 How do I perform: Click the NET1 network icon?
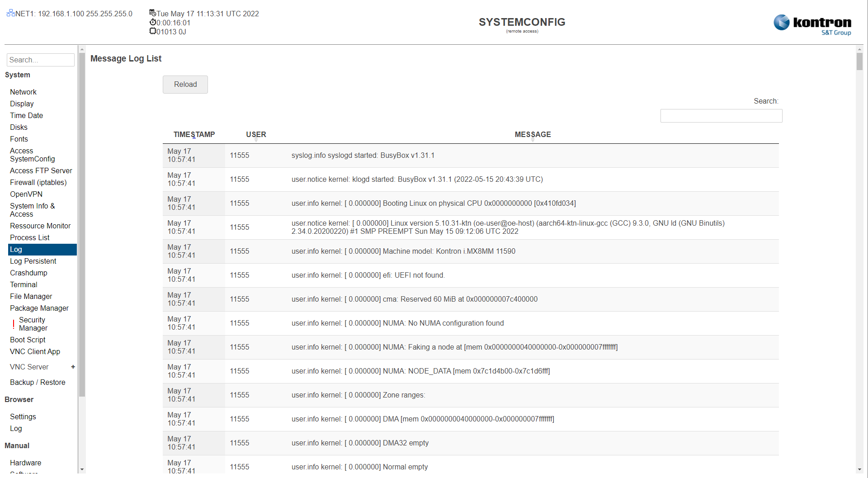(10, 13)
